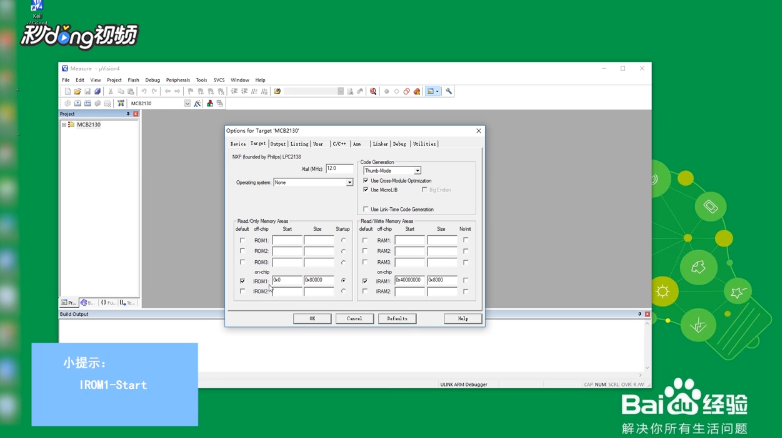The height and width of the screenshot is (438, 782).
Task: Click the Rebuild all target files icon
Action: point(87,103)
